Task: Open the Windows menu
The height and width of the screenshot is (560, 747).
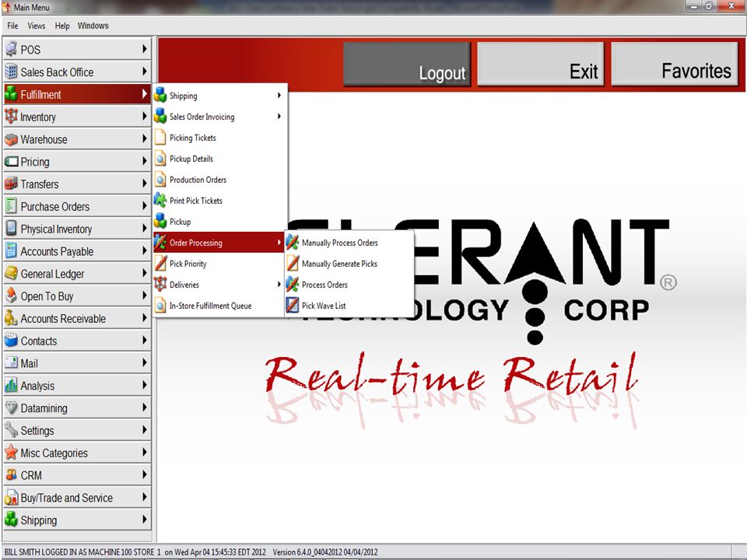Action: coord(93,26)
